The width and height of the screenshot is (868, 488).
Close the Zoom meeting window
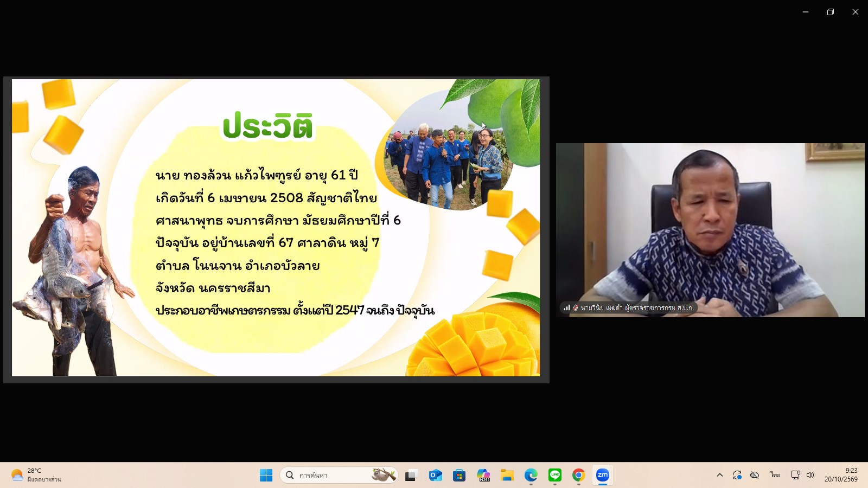856,12
